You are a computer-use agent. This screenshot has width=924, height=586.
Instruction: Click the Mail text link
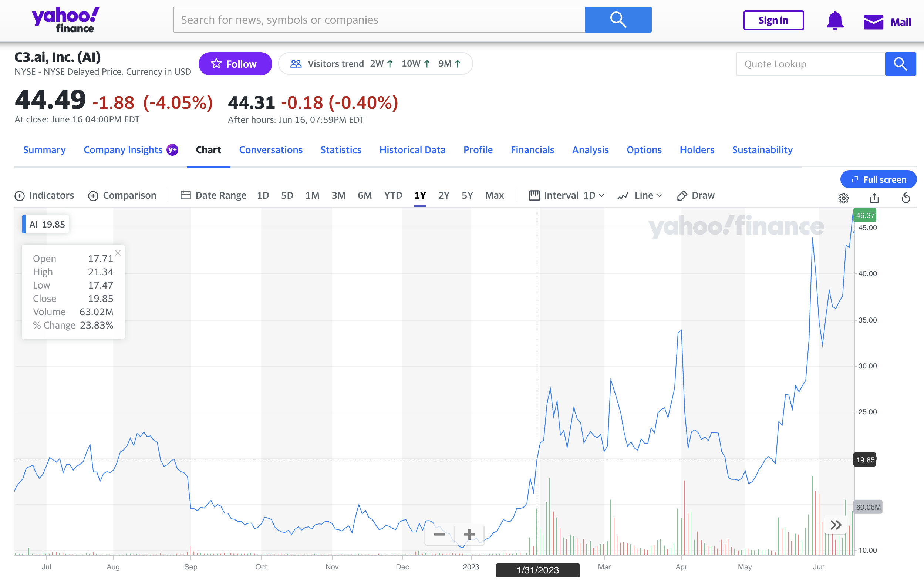901,22
